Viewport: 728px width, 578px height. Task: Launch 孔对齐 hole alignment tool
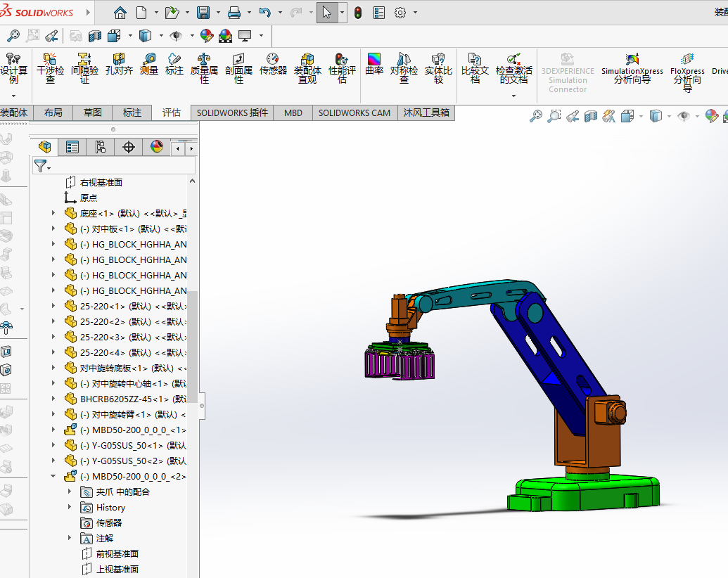(x=119, y=64)
